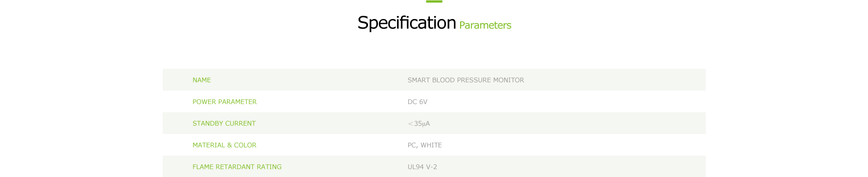
Task: Select the STANDBY CURRENT label
Action: [224, 124]
